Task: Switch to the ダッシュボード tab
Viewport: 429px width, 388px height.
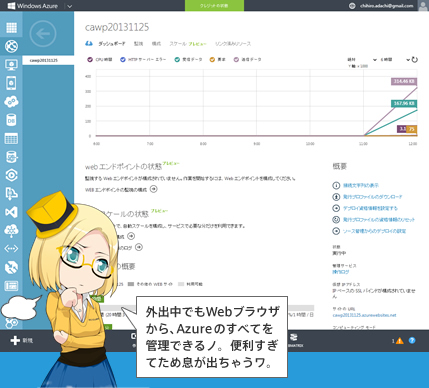Action: (x=112, y=44)
